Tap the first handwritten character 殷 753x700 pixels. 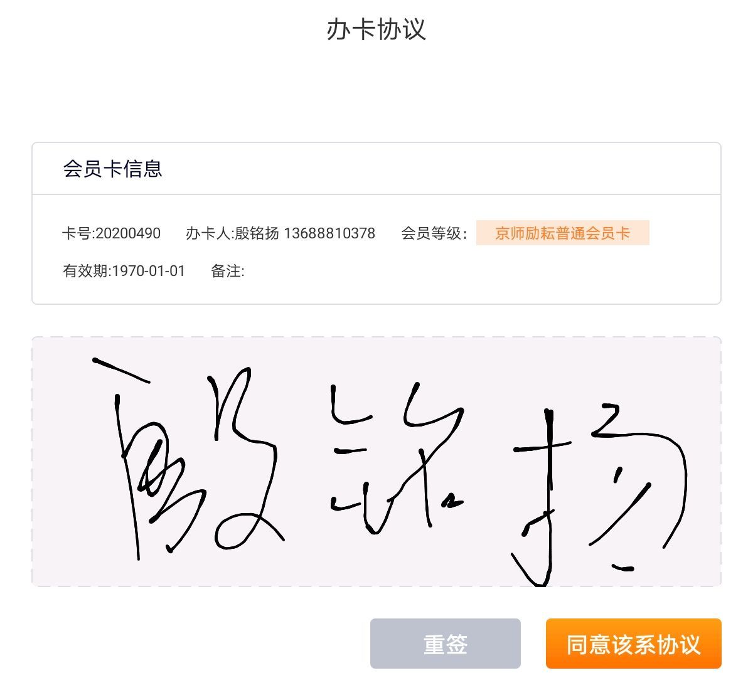click(x=188, y=458)
